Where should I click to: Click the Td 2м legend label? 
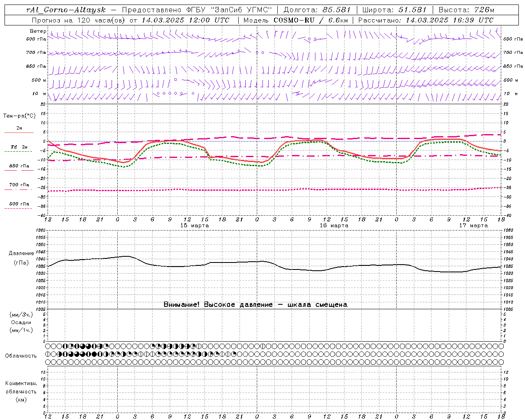(x=19, y=147)
